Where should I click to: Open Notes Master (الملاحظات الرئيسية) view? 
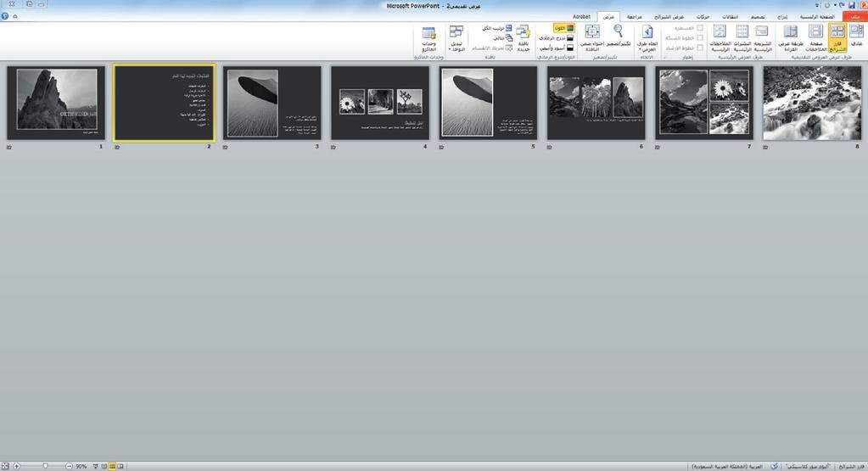(x=720, y=37)
